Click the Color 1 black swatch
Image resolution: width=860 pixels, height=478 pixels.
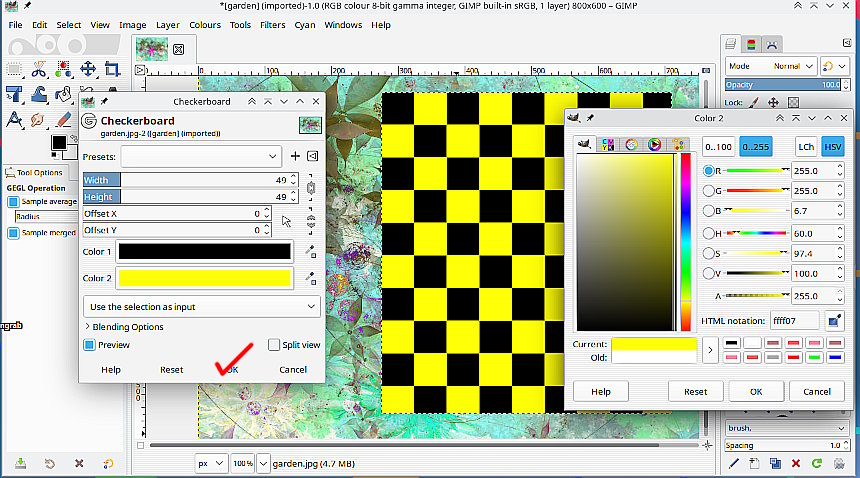point(205,252)
